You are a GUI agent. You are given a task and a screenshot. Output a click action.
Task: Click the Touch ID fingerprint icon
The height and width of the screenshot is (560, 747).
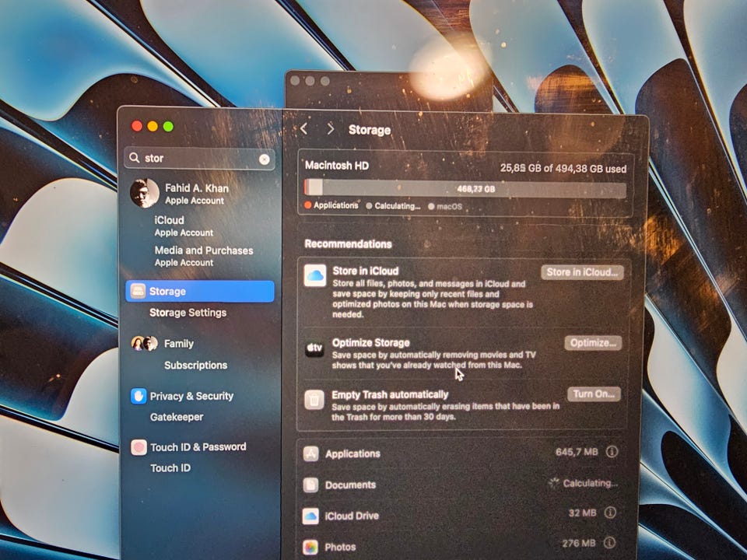click(x=139, y=447)
